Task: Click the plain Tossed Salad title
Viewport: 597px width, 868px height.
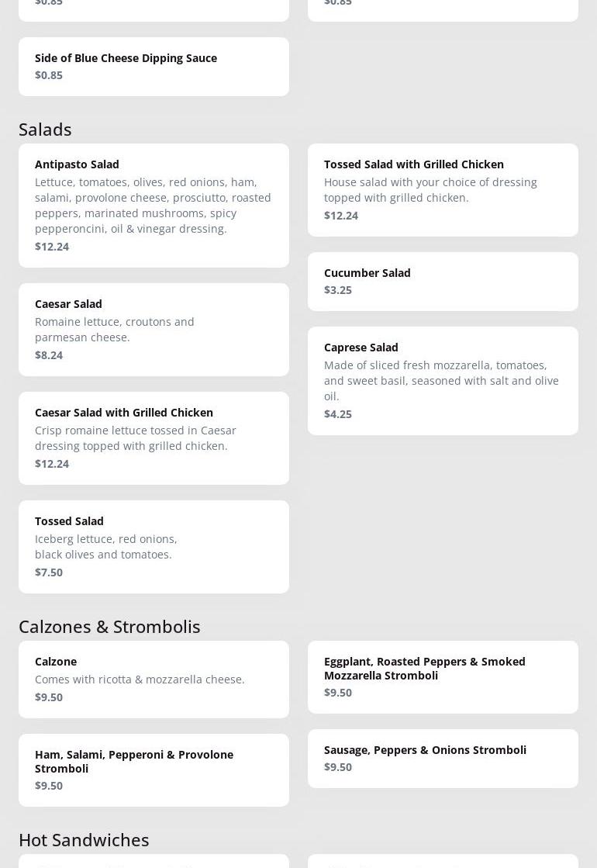Action: [69, 521]
